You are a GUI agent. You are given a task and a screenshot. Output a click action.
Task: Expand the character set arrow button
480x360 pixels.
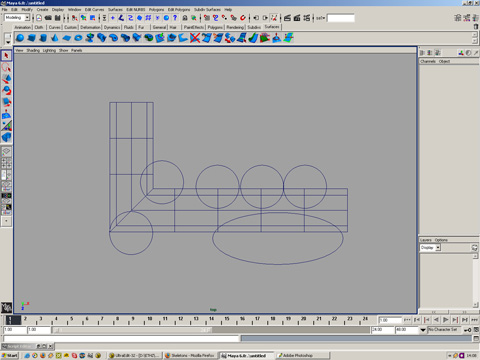pyautogui.click(x=423, y=330)
